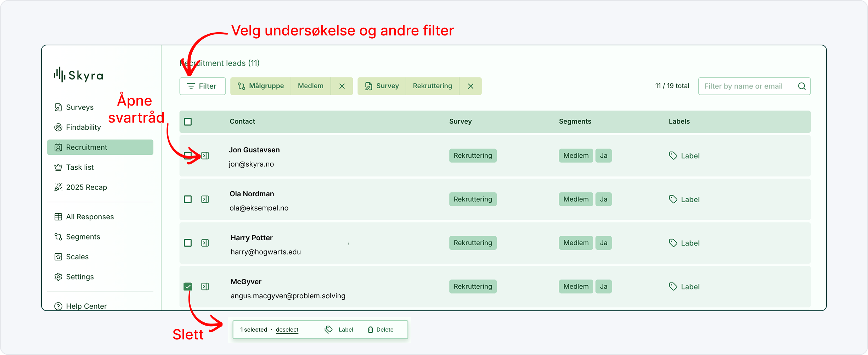Label the selected contact from action bar
The image size is (868, 355).
pyautogui.click(x=339, y=329)
